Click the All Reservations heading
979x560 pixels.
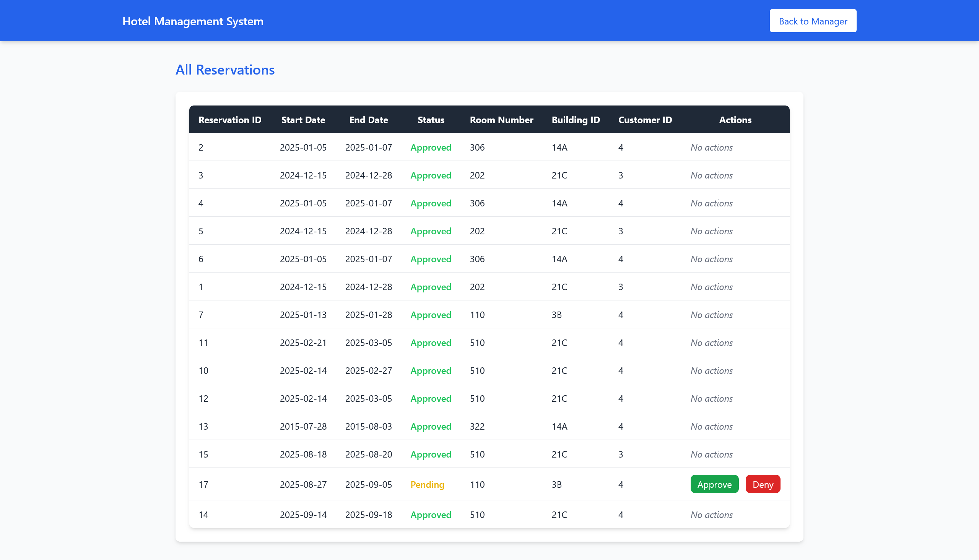[224, 70]
